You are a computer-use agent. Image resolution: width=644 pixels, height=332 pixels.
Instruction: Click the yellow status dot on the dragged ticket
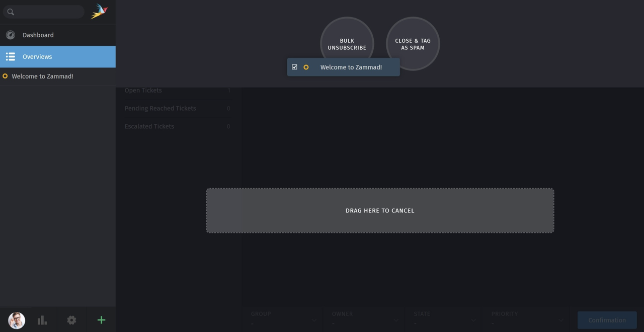pyautogui.click(x=306, y=67)
